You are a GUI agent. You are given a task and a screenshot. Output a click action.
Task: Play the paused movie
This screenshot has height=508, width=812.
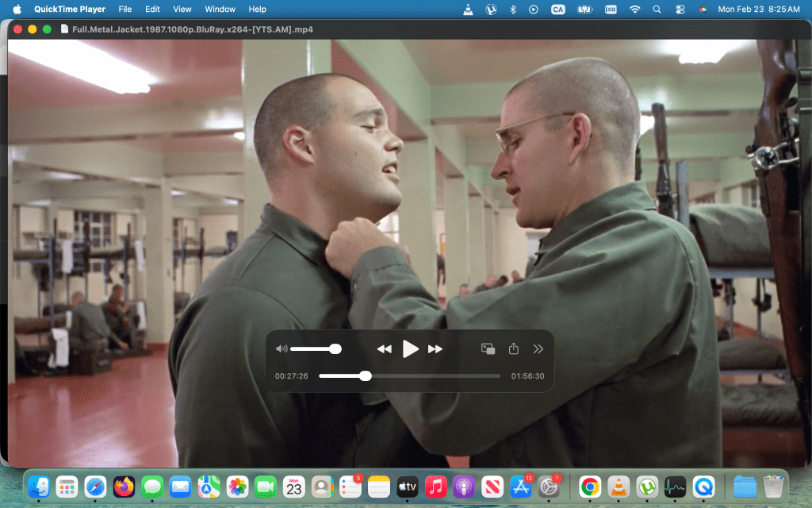(410, 349)
